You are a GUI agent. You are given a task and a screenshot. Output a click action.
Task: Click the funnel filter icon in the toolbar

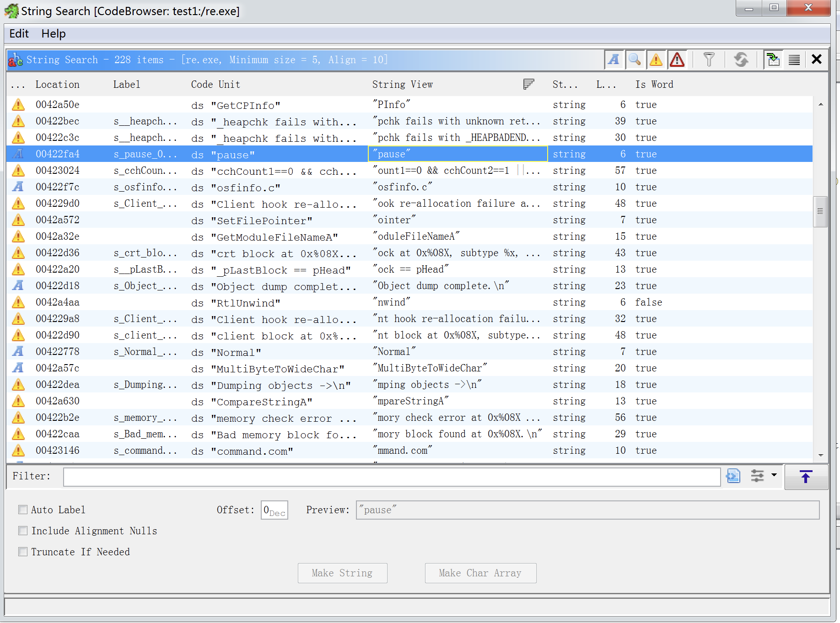709,59
